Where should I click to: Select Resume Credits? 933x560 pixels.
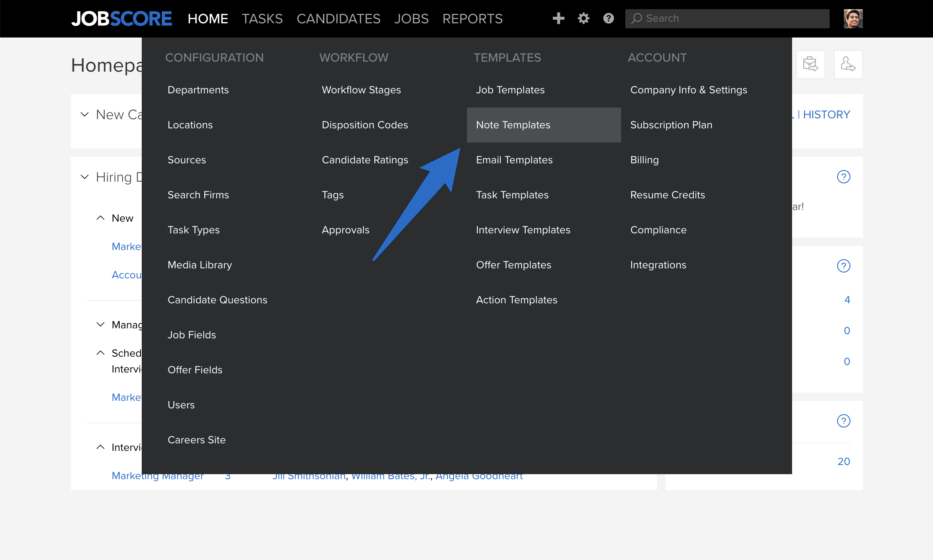click(667, 195)
